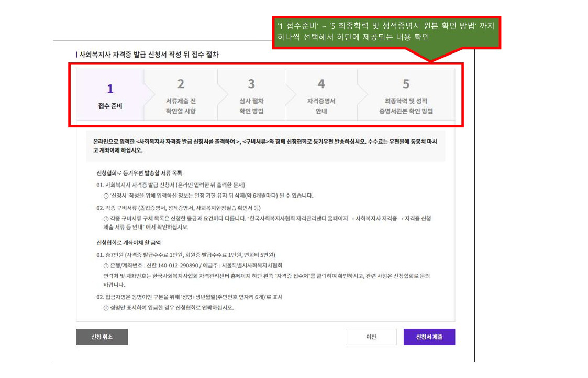
Task: Click note starting 연락처 및 계좌번호는 한국사회복지사협회
Action: (x=267, y=280)
